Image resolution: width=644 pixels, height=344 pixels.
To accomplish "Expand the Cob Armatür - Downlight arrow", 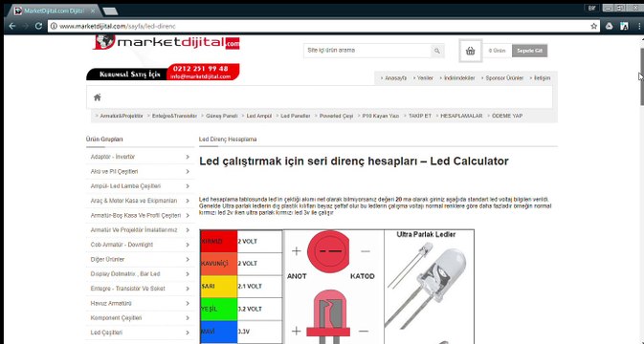I will click(188, 245).
